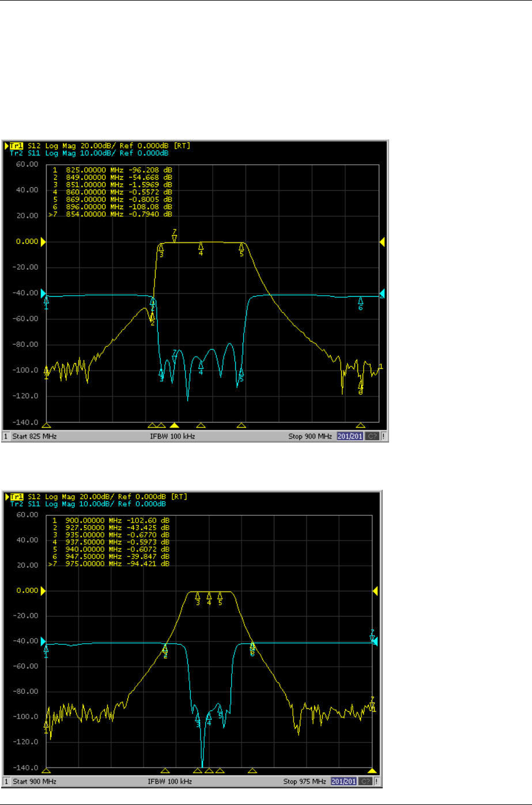Click the C? calibration indicator beside Stop 900 MHz
Viewport: 532px width, 805px height.
[372, 436]
